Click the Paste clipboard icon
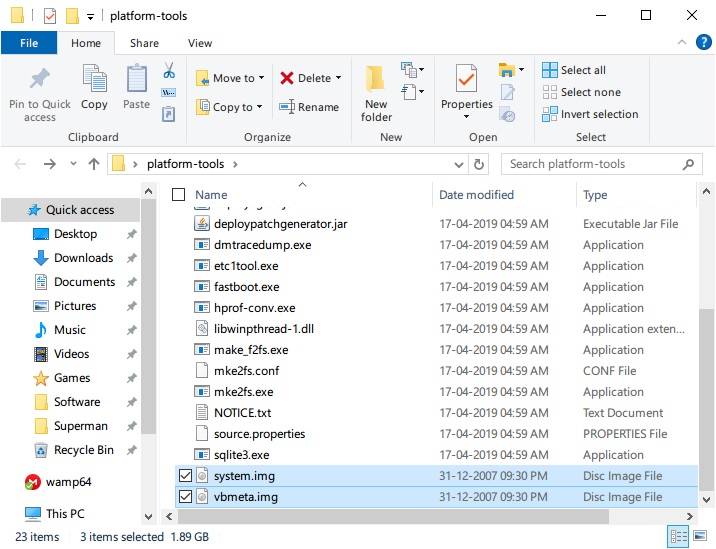716x549 pixels. point(136,79)
